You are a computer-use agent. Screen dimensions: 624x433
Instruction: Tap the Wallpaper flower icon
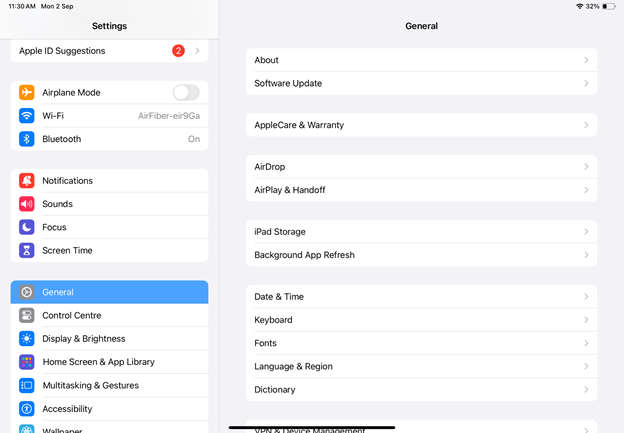27,429
